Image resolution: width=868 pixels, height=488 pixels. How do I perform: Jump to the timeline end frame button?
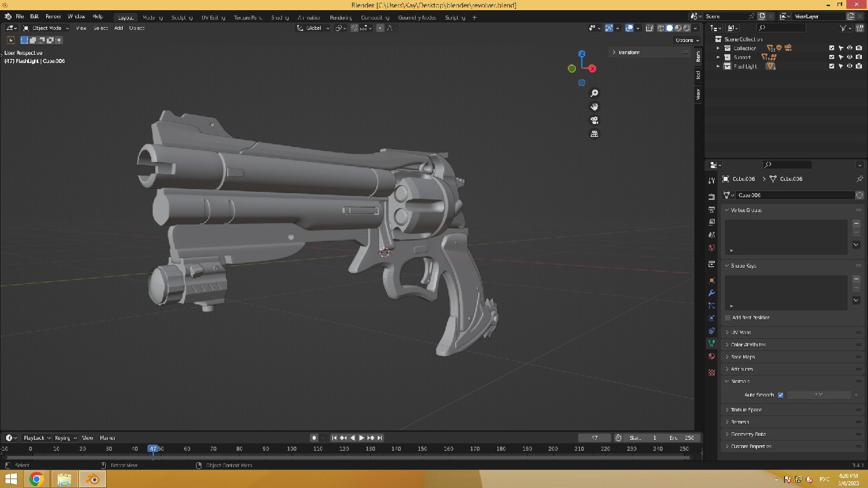380,438
